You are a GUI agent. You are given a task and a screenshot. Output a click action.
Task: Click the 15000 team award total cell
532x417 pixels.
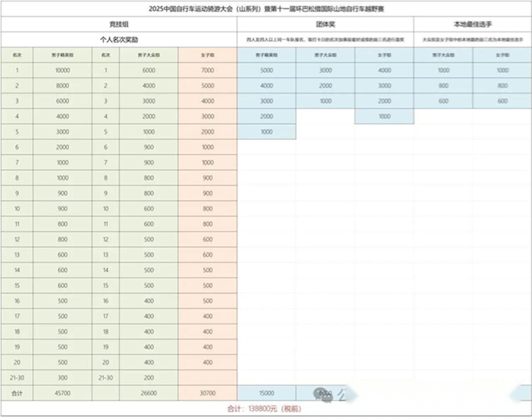pyautogui.click(x=266, y=393)
